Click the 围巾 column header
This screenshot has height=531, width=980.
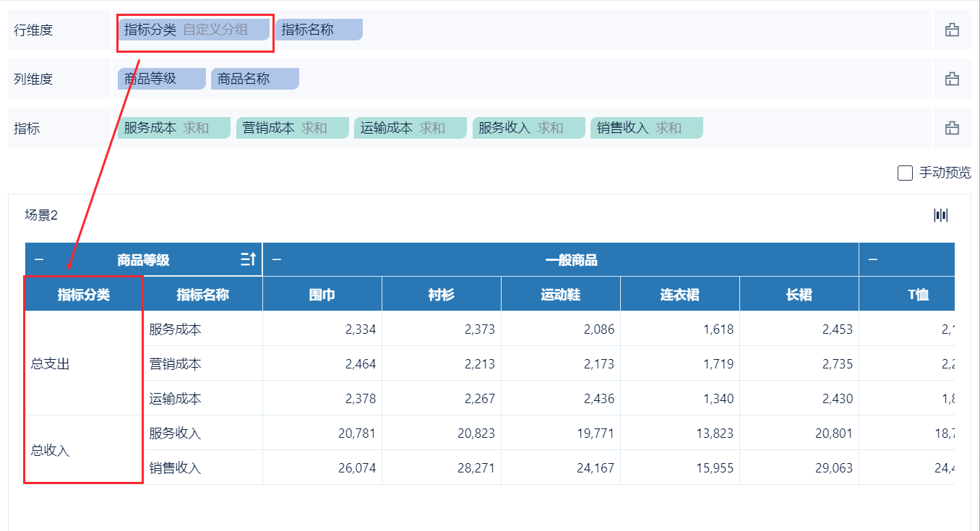click(322, 295)
